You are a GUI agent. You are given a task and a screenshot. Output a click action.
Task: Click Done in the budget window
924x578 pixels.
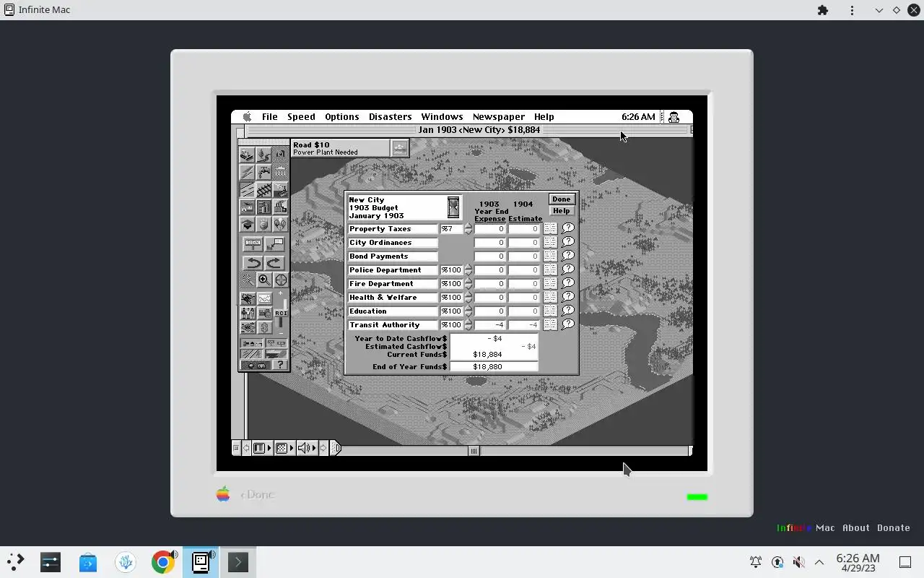point(561,199)
